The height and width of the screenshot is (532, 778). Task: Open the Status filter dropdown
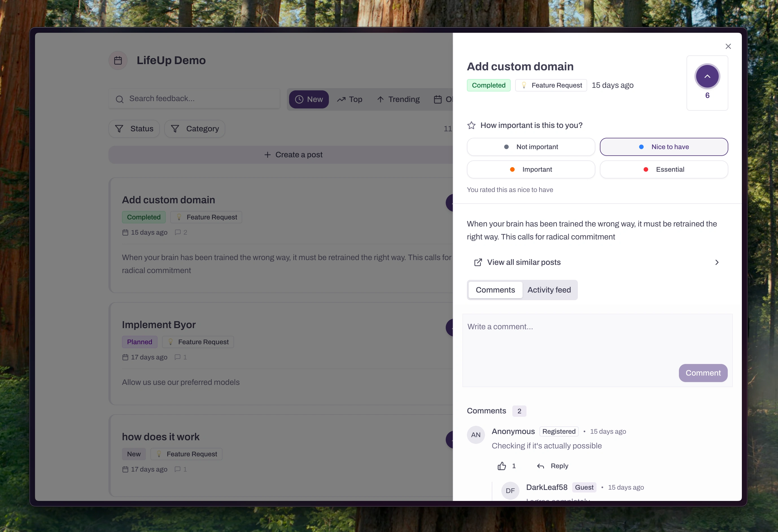click(134, 128)
